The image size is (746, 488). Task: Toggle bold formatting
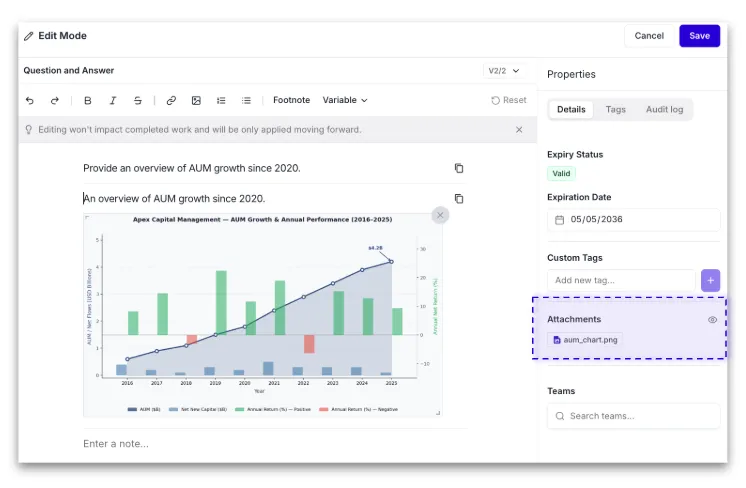point(88,100)
